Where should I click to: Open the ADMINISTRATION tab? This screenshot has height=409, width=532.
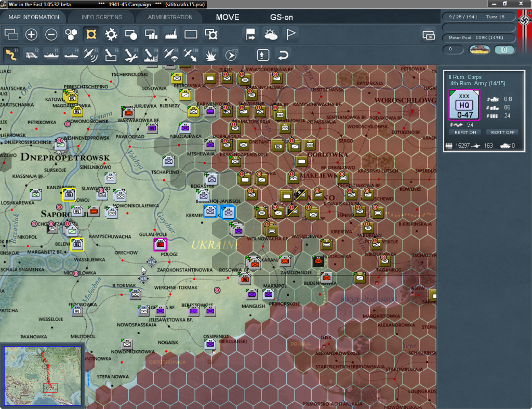pyautogui.click(x=170, y=17)
